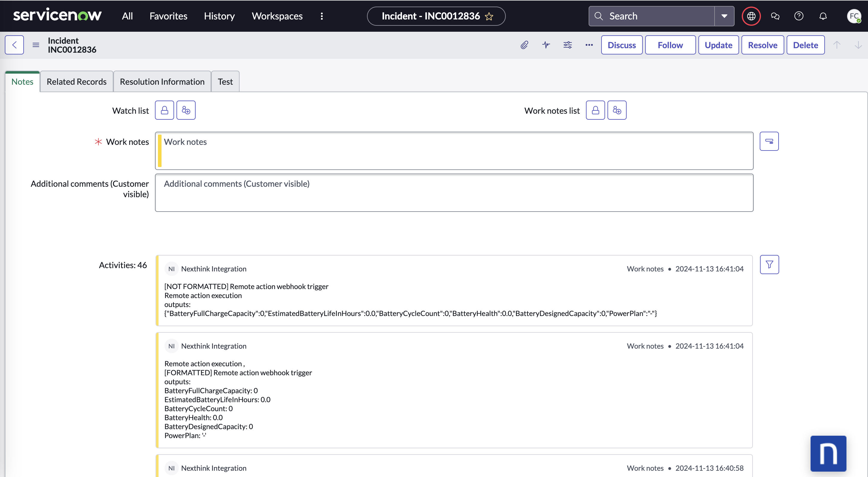
Task: Unlock the Work notes list field
Action: click(x=596, y=110)
